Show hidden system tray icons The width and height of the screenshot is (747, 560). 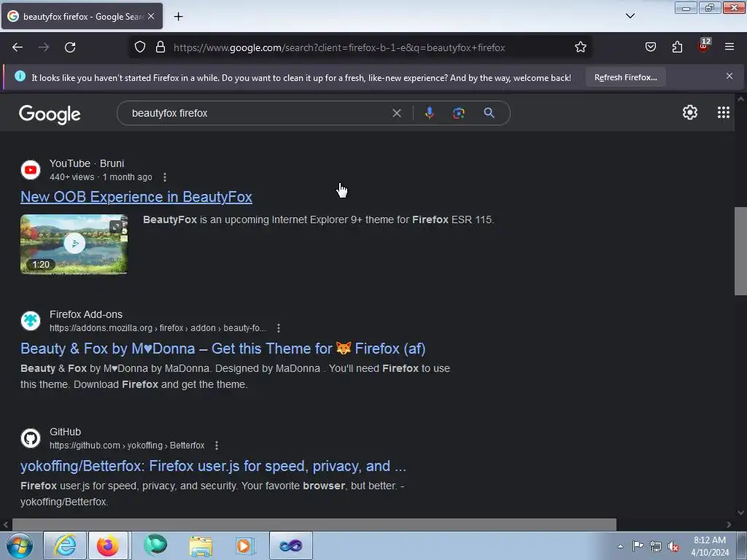[x=620, y=546]
